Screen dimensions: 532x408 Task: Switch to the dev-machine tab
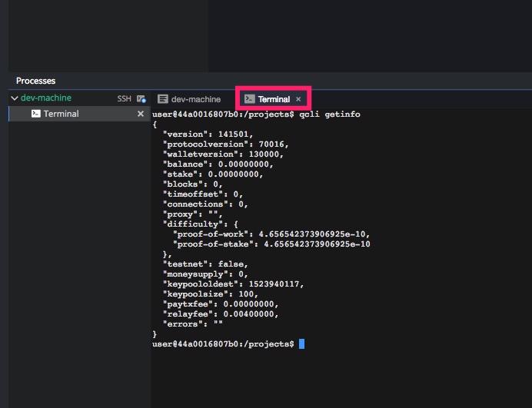tap(189, 99)
